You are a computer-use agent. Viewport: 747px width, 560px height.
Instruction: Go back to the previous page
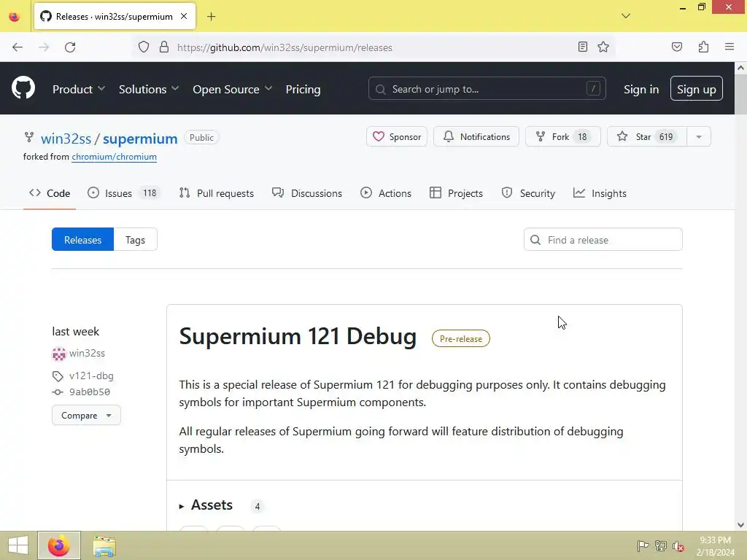[18, 47]
